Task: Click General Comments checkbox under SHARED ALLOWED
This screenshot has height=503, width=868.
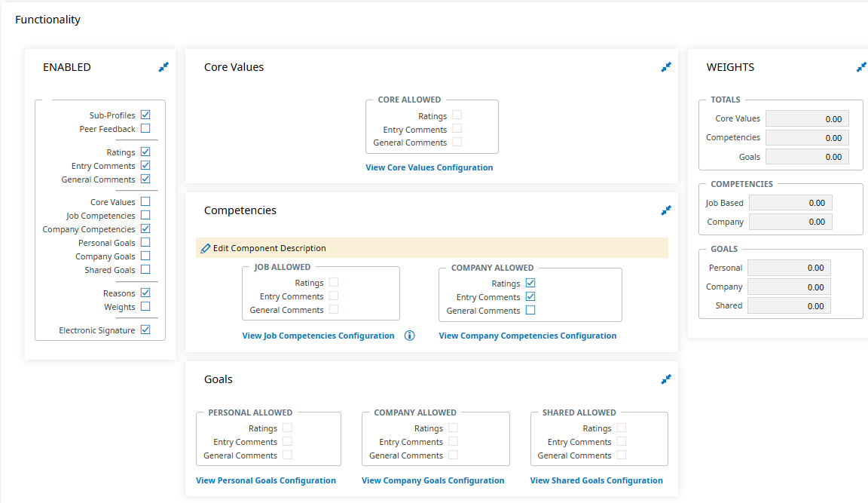Action: [622, 455]
